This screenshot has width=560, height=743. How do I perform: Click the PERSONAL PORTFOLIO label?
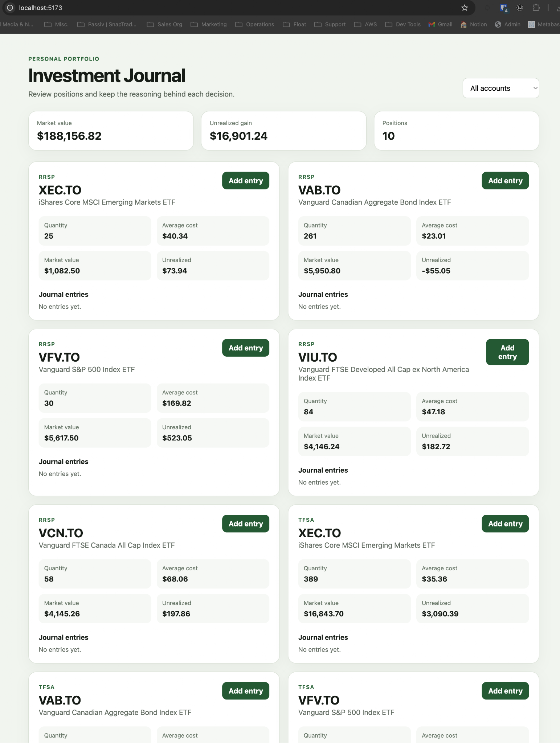[x=64, y=59]
